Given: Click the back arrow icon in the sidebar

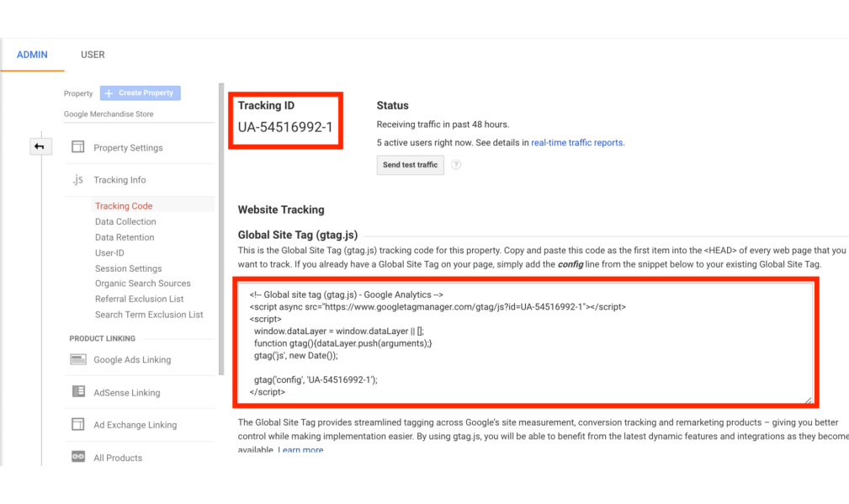Looking at the screenshot, I should pos(40,146).
